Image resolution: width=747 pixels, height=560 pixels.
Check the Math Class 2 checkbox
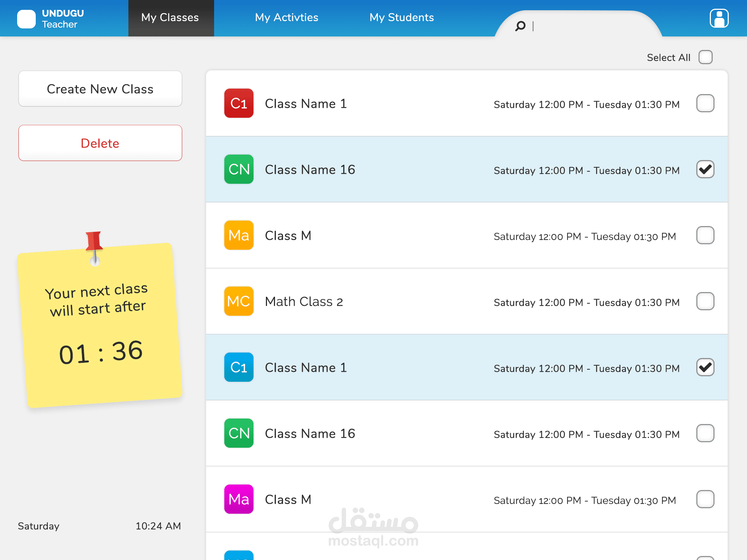(705, 301)
